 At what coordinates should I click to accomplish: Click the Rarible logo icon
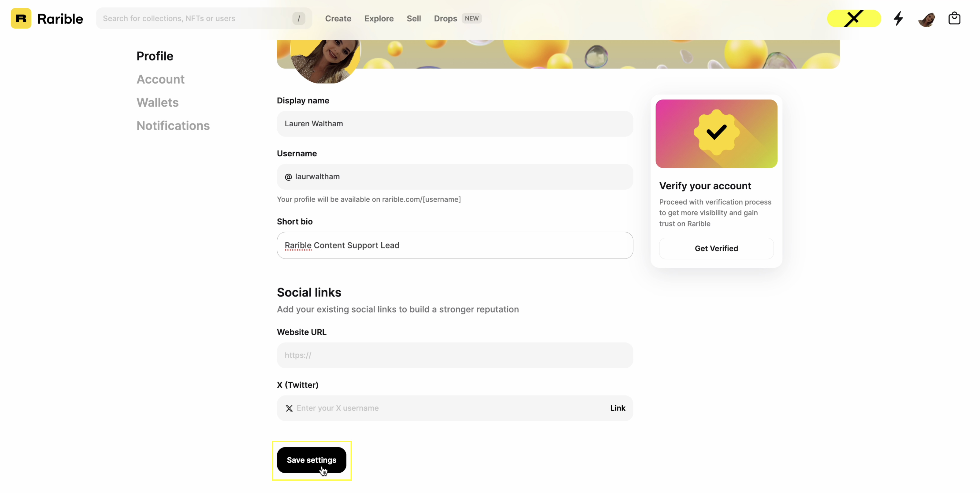point(21,18)
